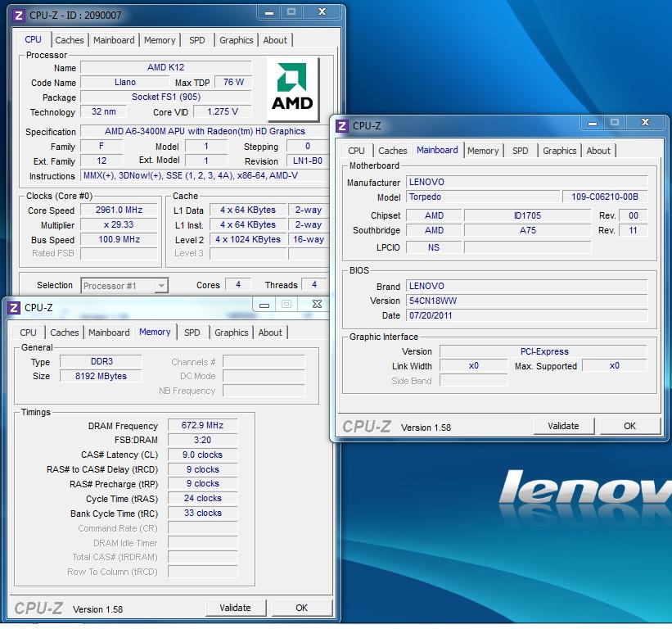This screenshot has width=672, height=629.
Task: Click the Bank Cycle Time value 33 clocks
Action: [x=202, y=513]
